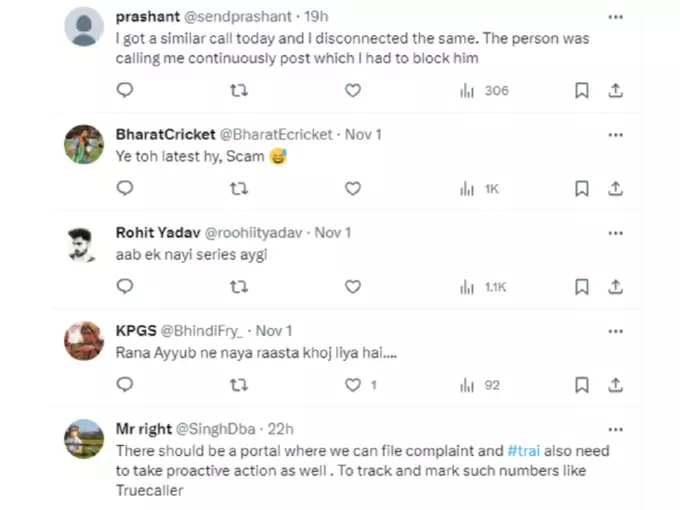Like Rohit Yadav's tweet
This screenshot has width=680, height=510.
(x=353, y=287)
